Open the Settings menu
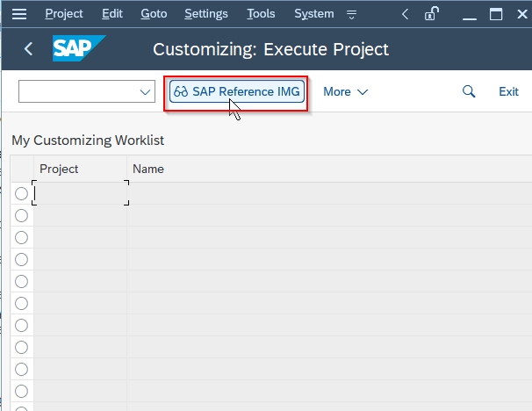The width and height of the screenshot is (532, 411). 206,14
